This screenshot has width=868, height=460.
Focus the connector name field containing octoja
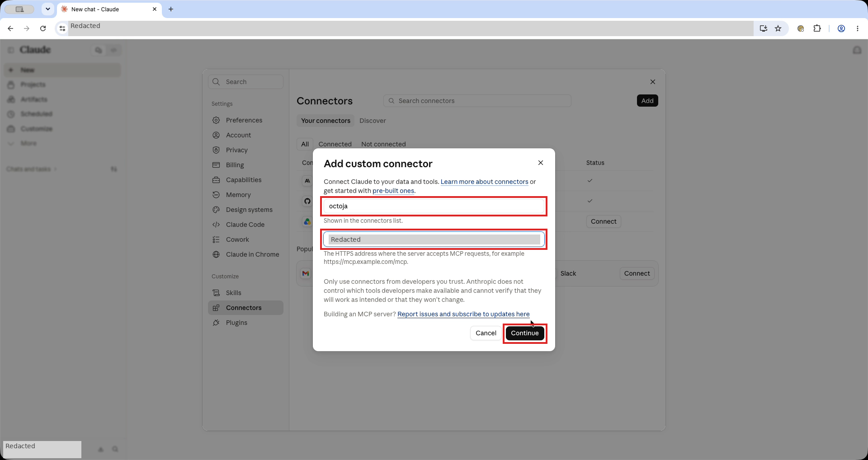[x=434, y=206]
